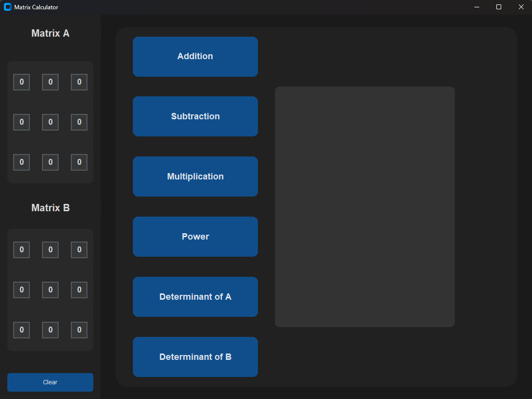Image resolution: width=532 pixels, height=399 pixels.
Task: Click Matrix B center cell
Action: (x=50, y=289)
